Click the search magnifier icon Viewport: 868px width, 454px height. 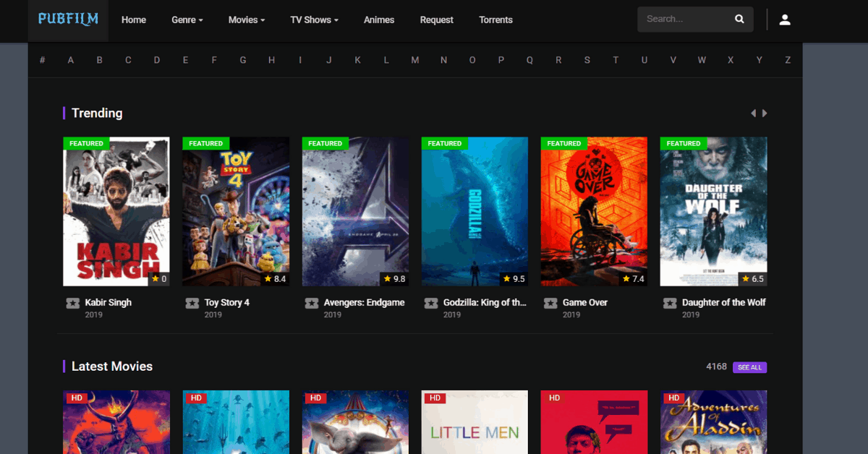pos(739,20)
